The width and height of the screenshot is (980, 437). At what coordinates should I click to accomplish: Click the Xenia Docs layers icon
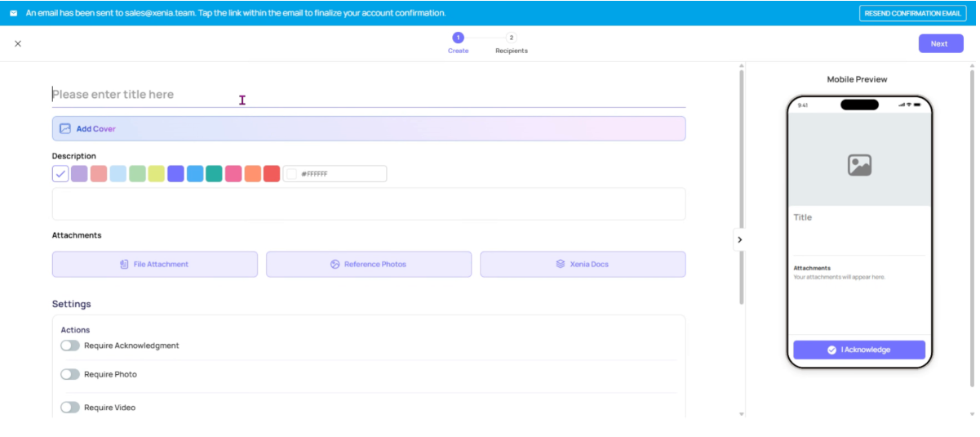(561, 265)
